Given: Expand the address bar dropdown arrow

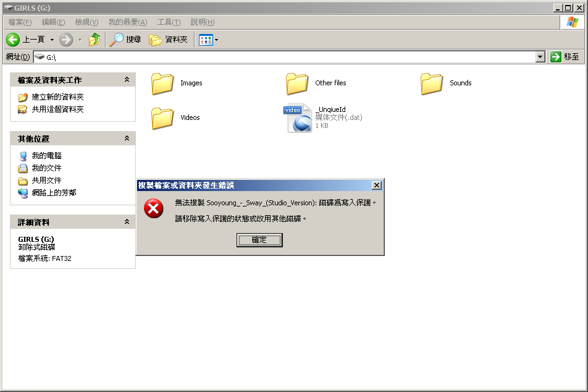Looking at the screenshot, I should [x=540, y=57].
